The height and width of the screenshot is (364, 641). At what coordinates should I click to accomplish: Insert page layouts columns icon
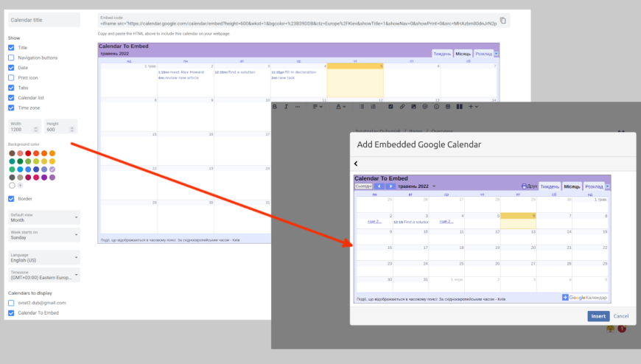tap(460, 107)
